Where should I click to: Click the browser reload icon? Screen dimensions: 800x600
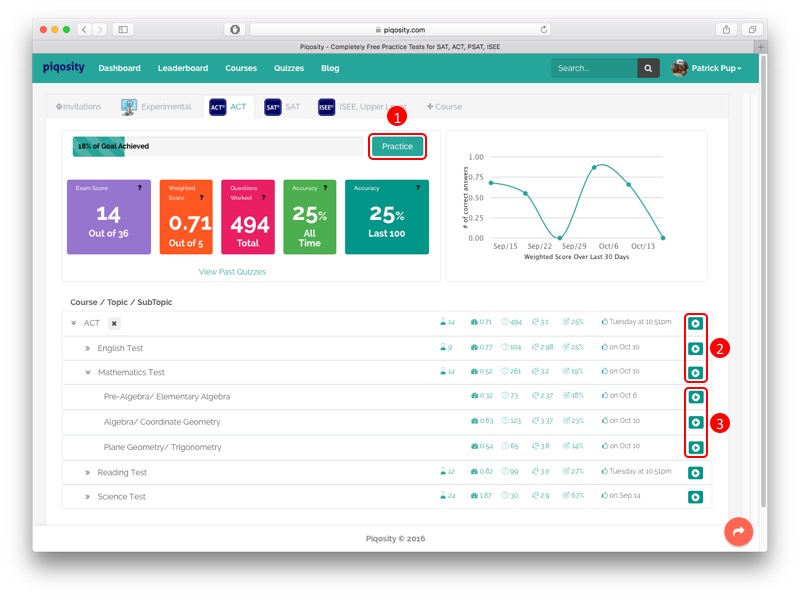point(543,30)
